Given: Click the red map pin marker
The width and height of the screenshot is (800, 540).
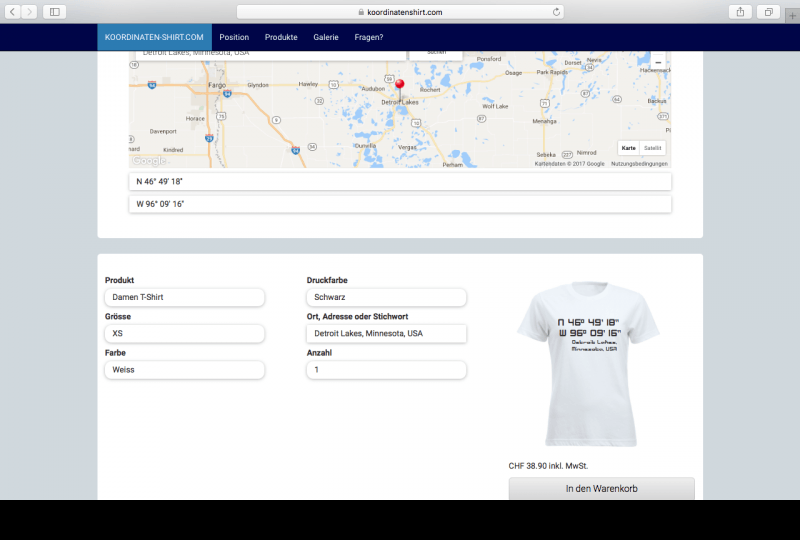Looking at the screenshot, I should 400,86.
